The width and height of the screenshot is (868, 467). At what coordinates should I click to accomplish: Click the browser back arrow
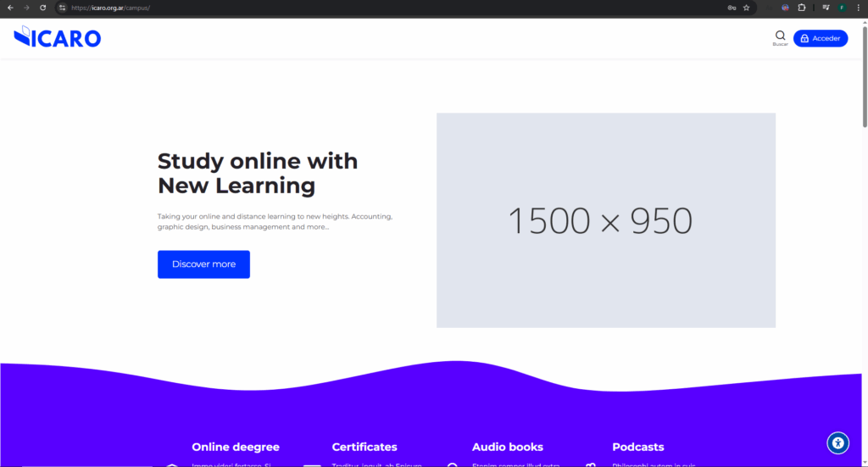(9, 8)
